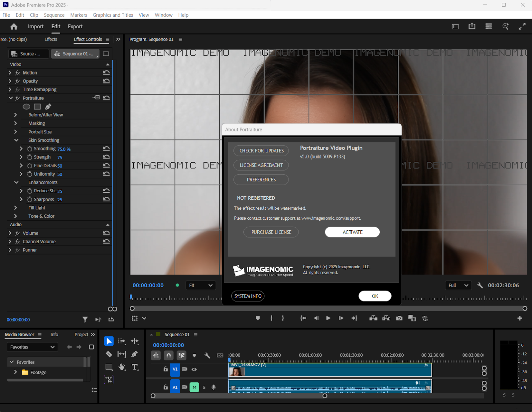Click the voice-over record microphone on track A1

pos(213,387)
